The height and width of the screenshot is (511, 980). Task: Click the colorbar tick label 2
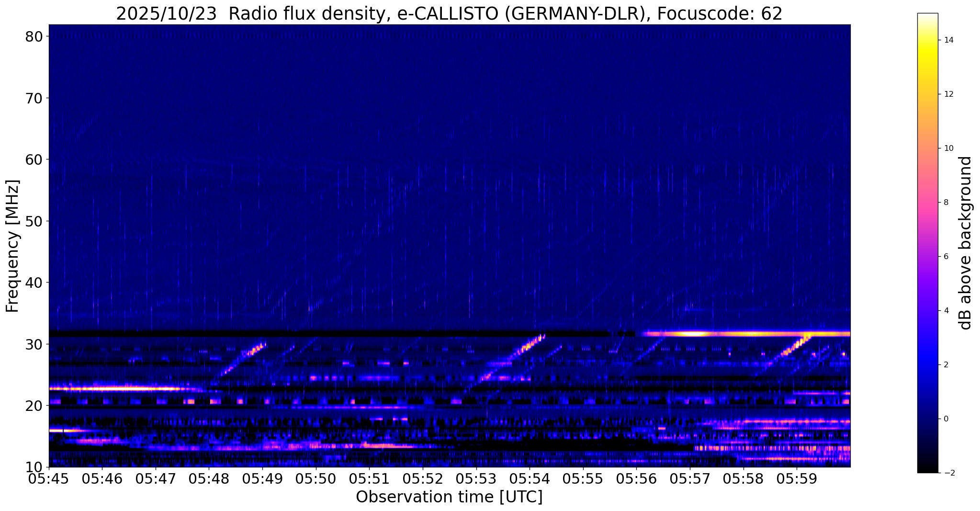(946, 365)
